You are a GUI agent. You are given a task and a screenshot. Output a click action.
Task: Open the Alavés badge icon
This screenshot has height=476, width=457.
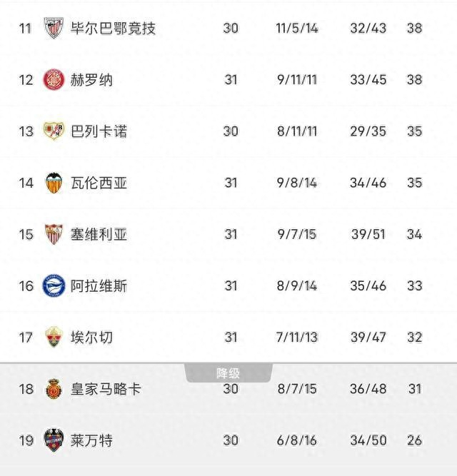tap(54, 285)
